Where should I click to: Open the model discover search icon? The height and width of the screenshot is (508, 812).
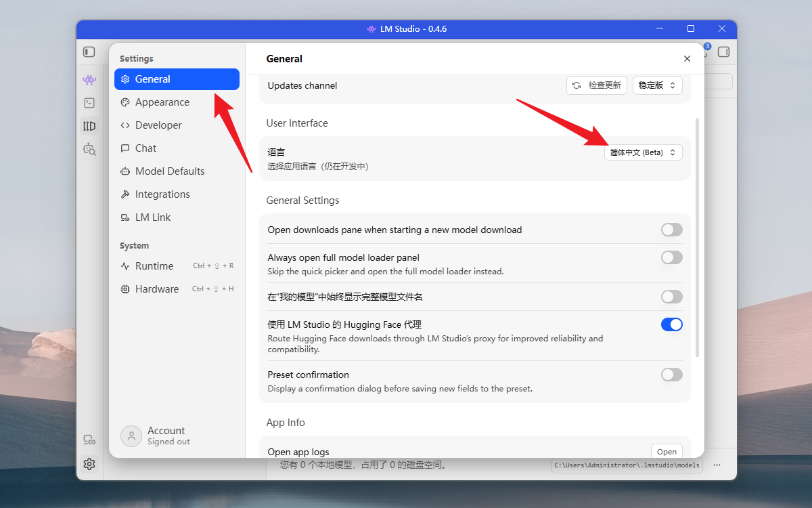[x=89, y=149]
